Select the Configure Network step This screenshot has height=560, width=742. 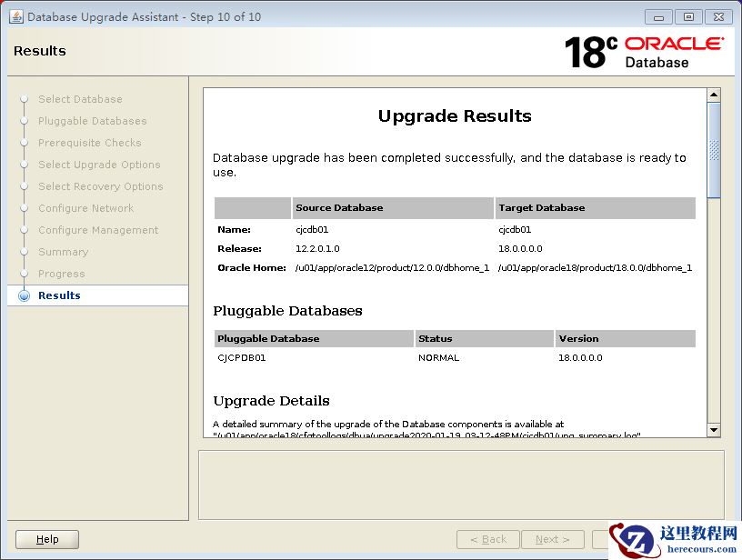pos(85,208)
